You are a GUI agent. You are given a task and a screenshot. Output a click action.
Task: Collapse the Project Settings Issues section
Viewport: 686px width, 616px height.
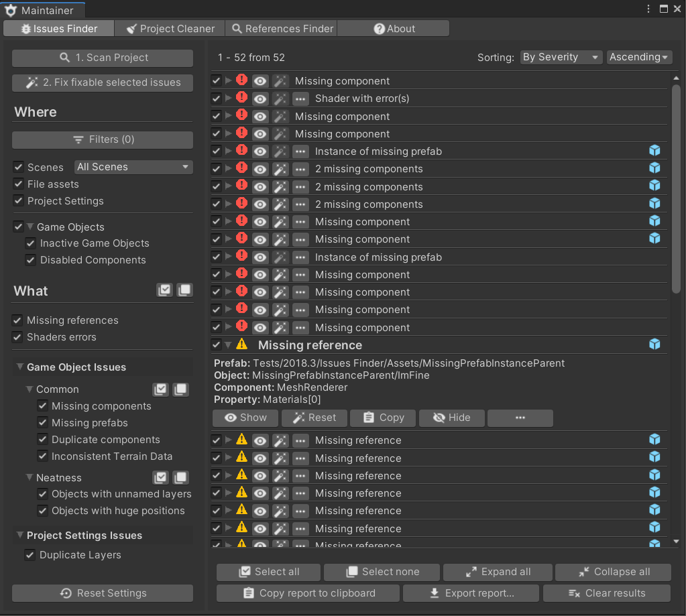(x=19, y=535)
